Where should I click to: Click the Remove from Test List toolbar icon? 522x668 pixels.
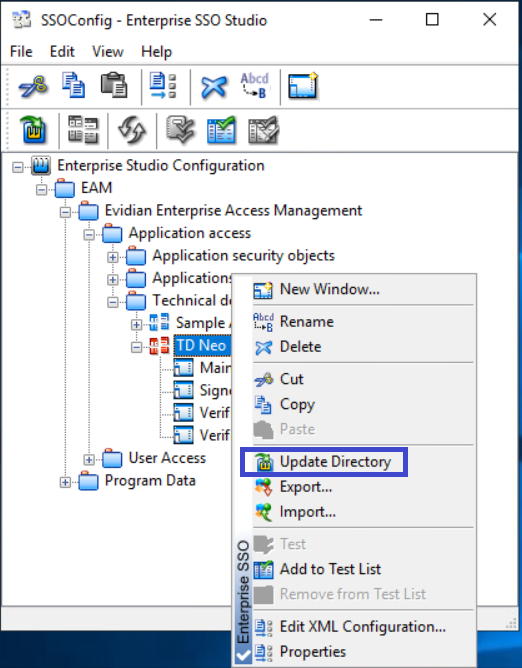coord(263,130)
